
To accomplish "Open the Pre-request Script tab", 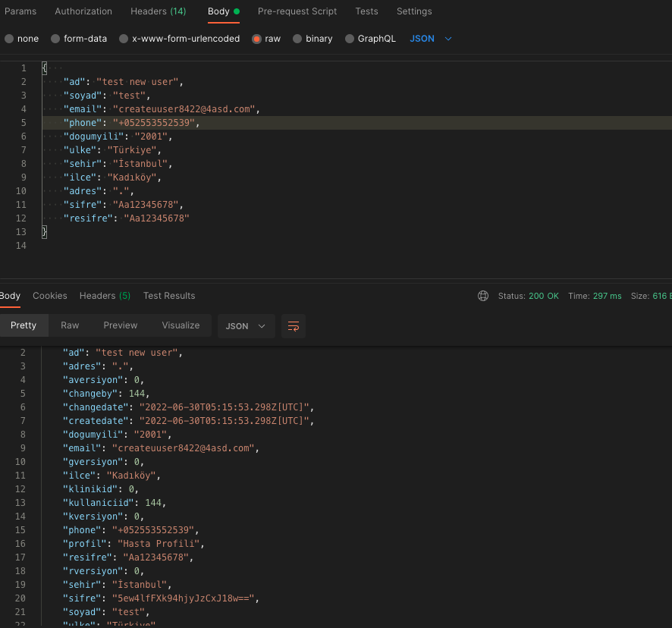I will point(297,11).
